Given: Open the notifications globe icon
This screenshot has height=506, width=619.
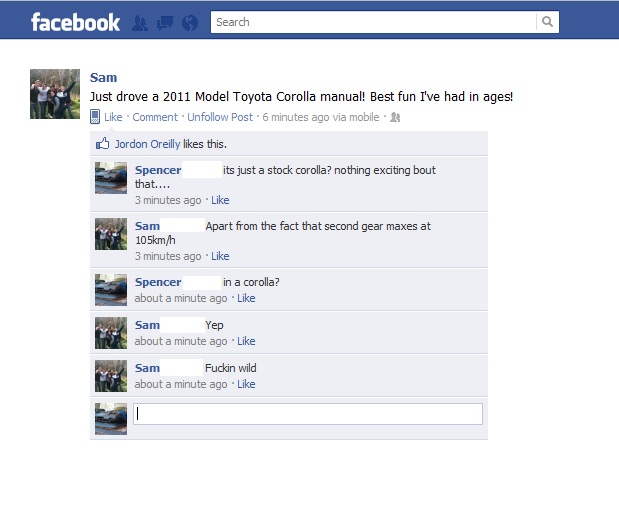Looking at the screenshot, I should 190,23.
